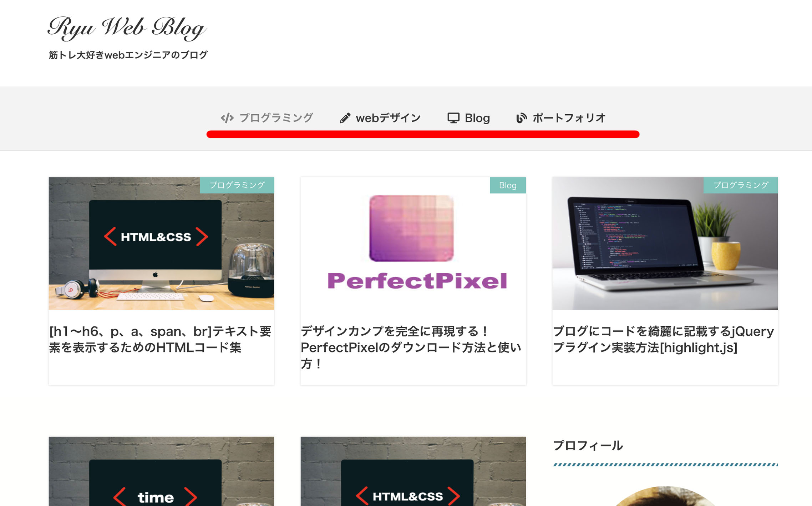Click the code brackets icon beside プログラミング
The width and height of the screenshot is (812, 506).
[227, 118]
